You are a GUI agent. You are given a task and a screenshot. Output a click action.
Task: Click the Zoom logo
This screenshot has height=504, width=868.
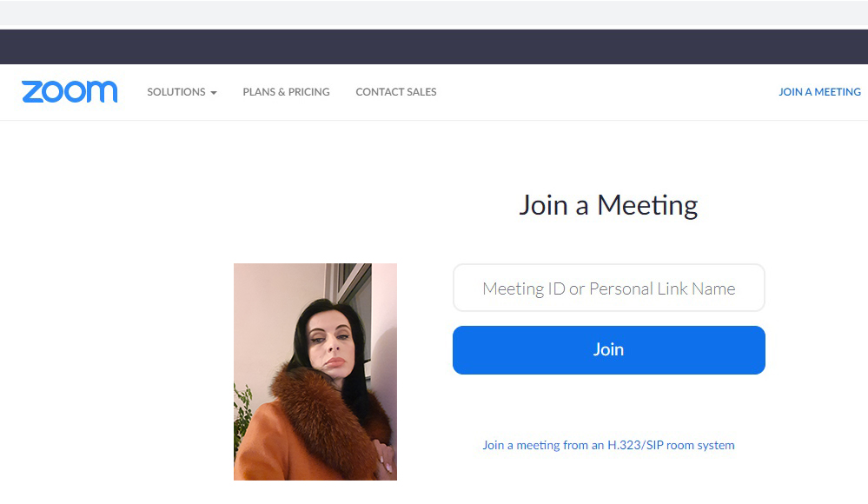click(x=70, y=91)
